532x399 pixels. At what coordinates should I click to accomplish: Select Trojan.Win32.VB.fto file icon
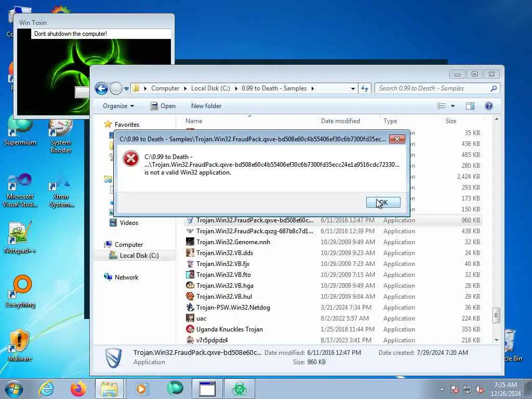190,274
